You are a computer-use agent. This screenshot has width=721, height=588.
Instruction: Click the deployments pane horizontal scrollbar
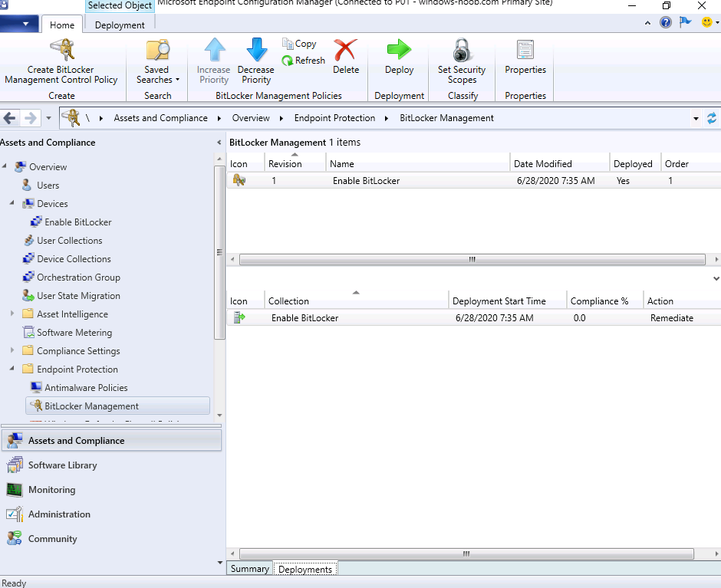coord(466,554)
